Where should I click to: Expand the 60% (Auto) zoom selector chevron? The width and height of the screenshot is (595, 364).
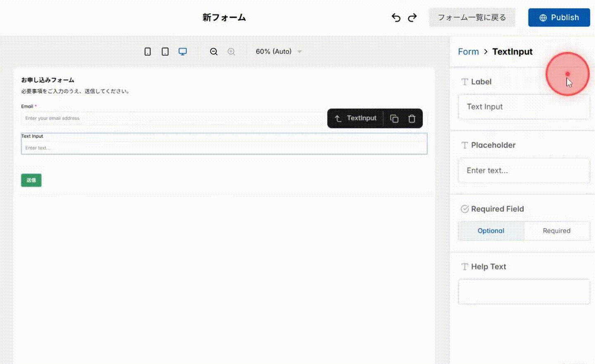click(299, 51)
